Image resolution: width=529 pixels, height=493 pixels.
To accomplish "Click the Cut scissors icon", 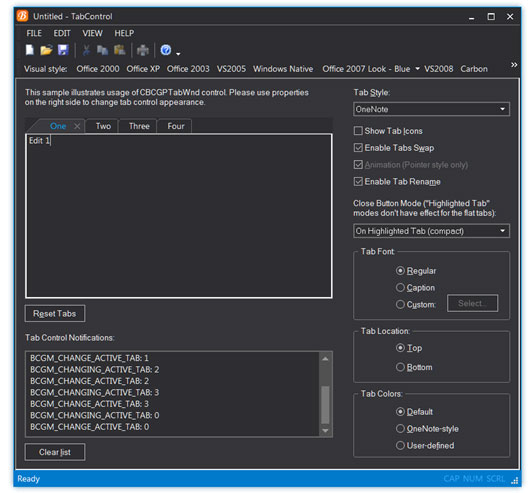I will coord(86,50).
